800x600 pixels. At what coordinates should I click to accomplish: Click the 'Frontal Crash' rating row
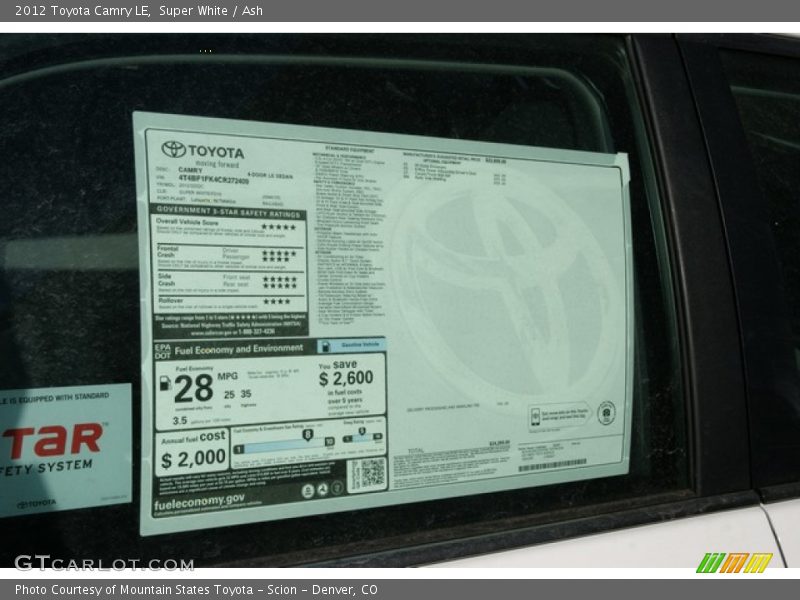tap(228, 258)
